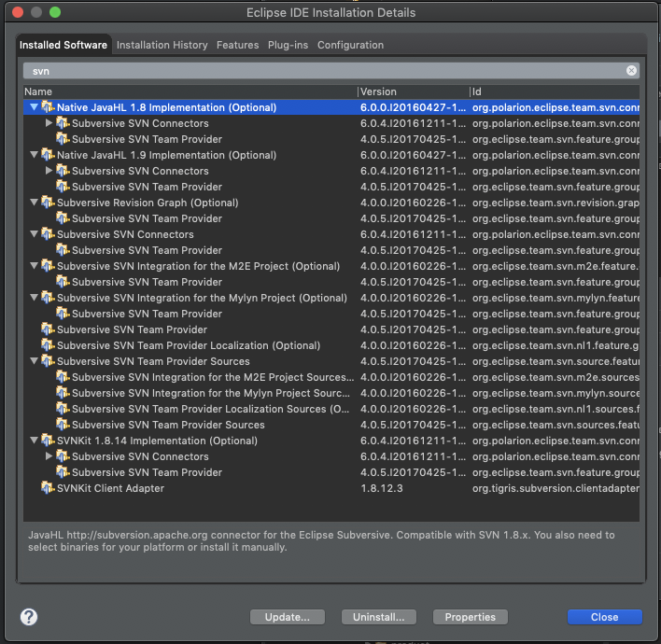Collapse SVNKit 1.8.14 Implementation node

(x=35, y=440)
